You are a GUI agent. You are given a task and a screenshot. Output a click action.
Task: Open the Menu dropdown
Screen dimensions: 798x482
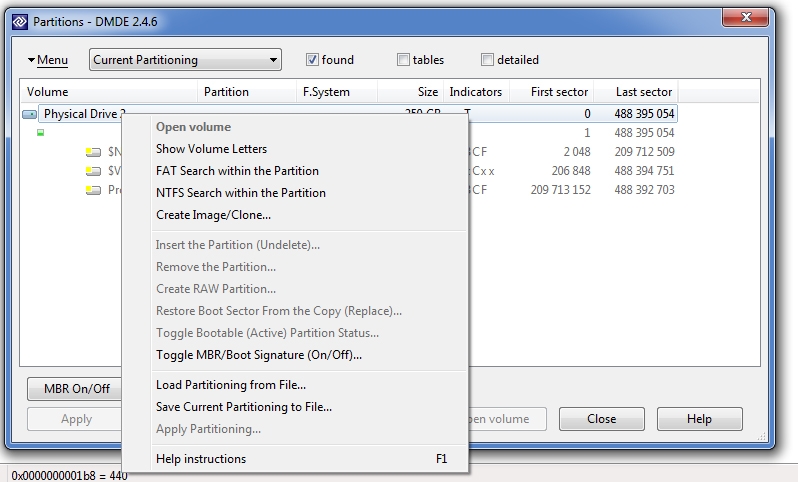[x=47, y=60]
